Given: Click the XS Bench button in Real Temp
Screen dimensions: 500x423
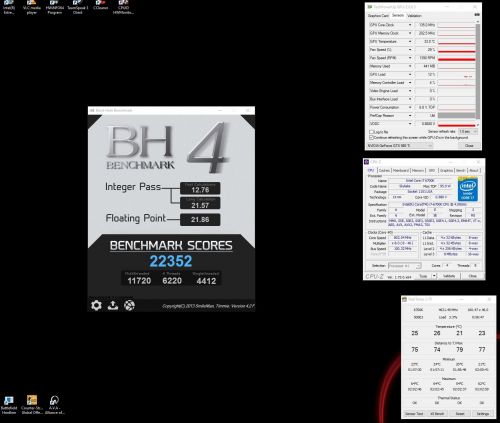Looking at the screenshot, I should (437, 414).
